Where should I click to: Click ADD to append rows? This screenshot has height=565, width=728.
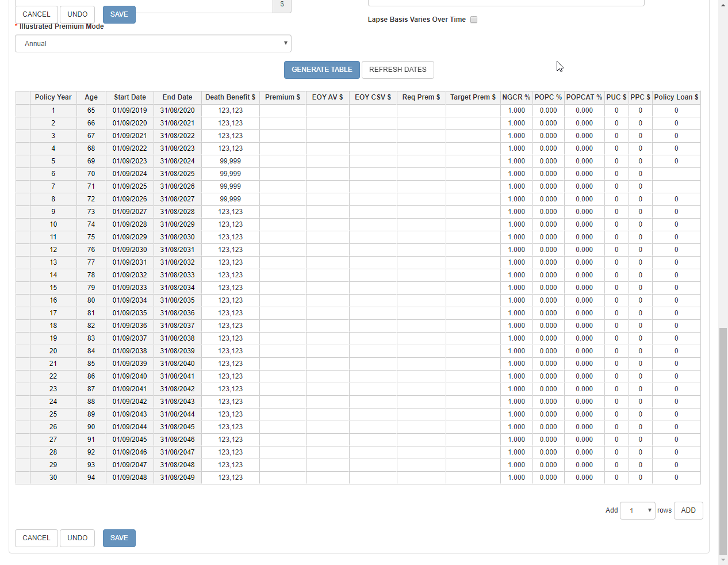(x=688, y=510)
